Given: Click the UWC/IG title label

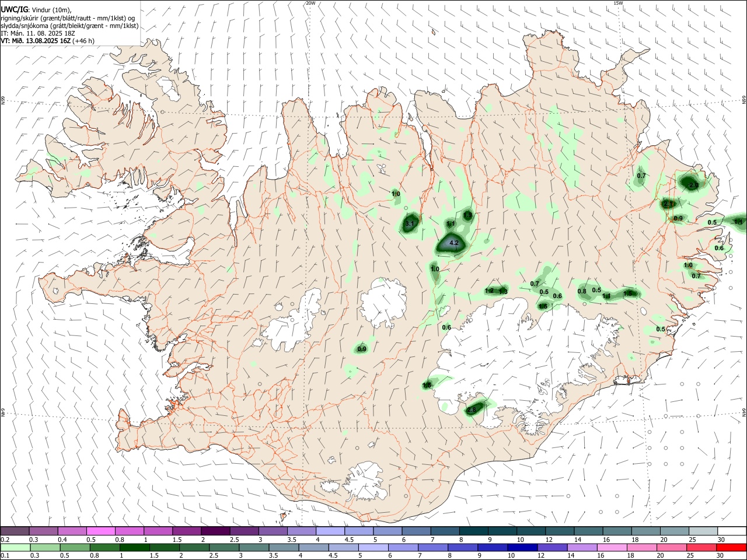Looking at the screenshot, I should (14, 9).
